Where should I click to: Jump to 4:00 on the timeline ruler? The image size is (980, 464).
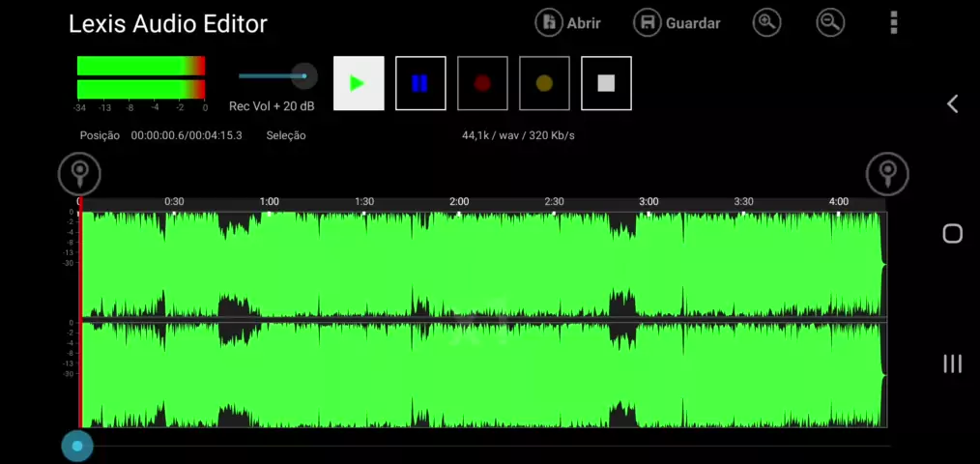pyautogui.click(x=839, y=201)
